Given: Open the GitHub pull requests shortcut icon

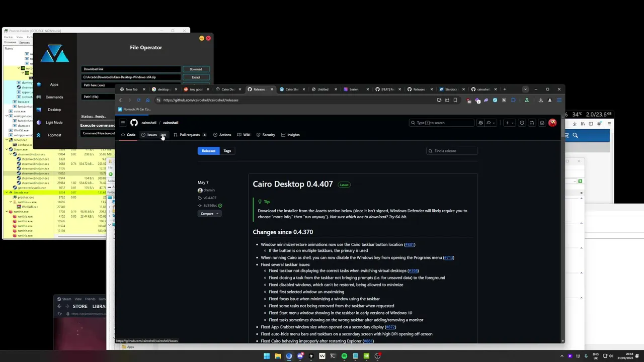Looking at the screenshot, I should tap(532, 123).
